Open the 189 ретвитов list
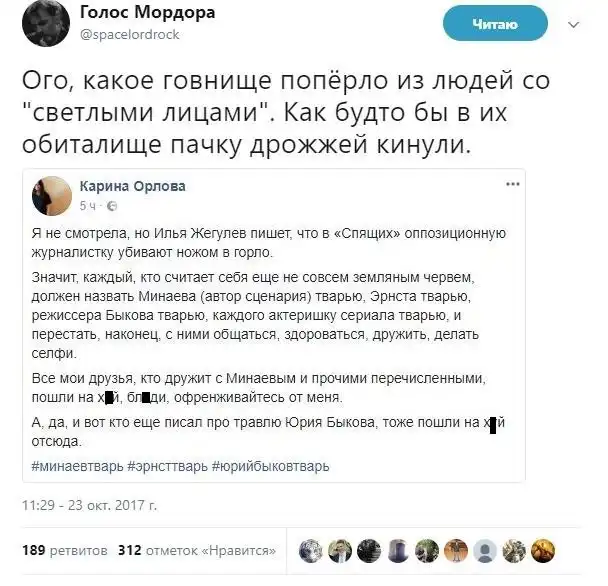 tap(65, 550)
